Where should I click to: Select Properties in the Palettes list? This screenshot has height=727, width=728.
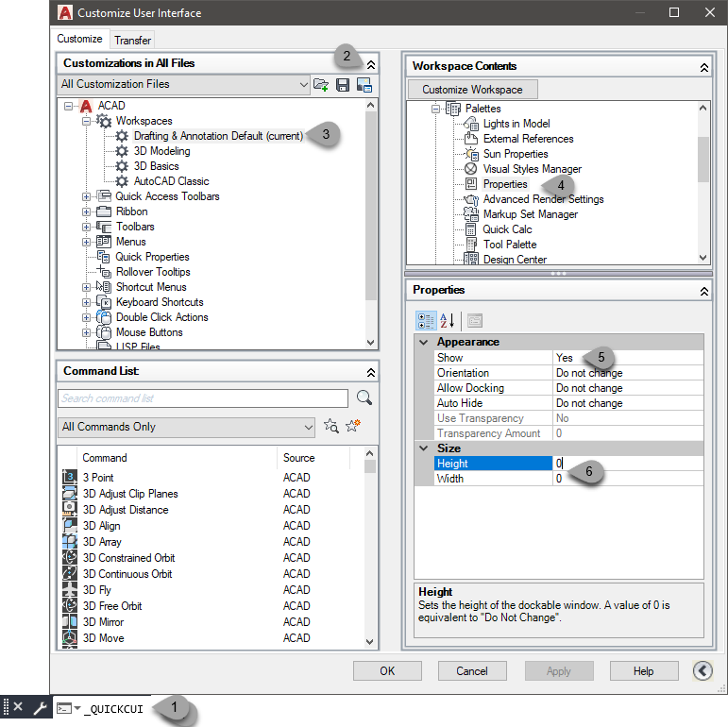(505, 184)
